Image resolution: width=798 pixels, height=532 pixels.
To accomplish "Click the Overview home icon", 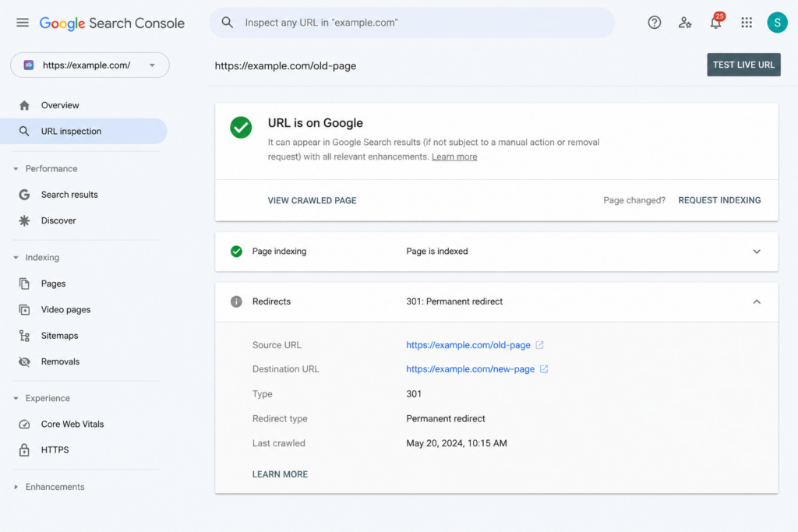I will (x=24, y=105).
